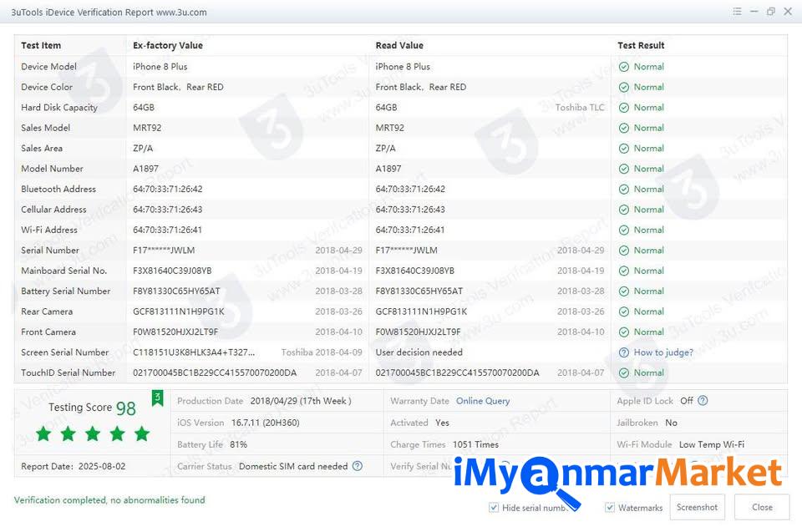Screen dimensions: 802x532
Task: Select the Charge Times 1051 Times value
Action: pos(475,444)
